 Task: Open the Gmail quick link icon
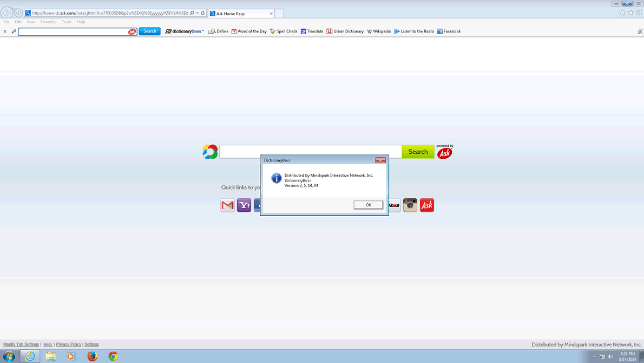(227, 205)
